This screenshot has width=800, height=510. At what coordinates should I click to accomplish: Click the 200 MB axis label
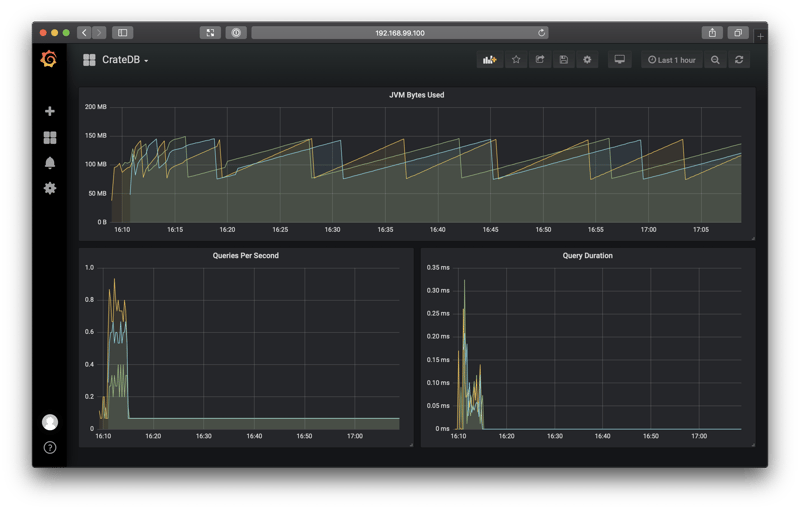pos(95,107)
